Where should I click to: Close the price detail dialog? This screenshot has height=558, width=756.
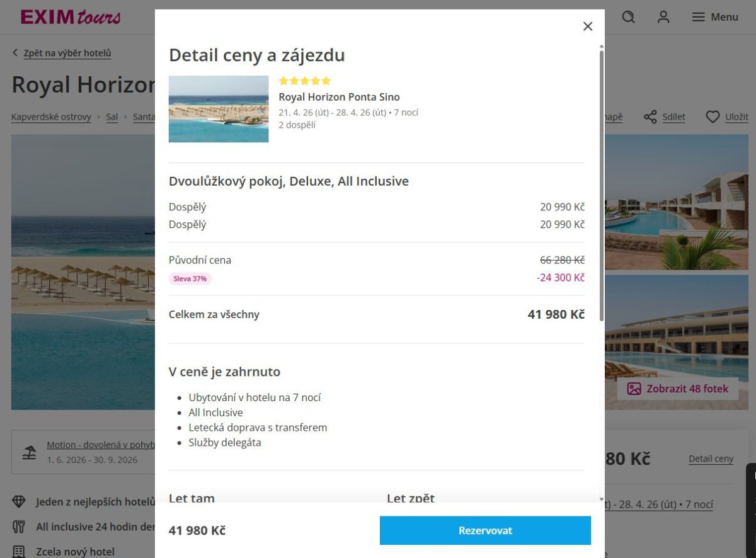tap(588, 26)
